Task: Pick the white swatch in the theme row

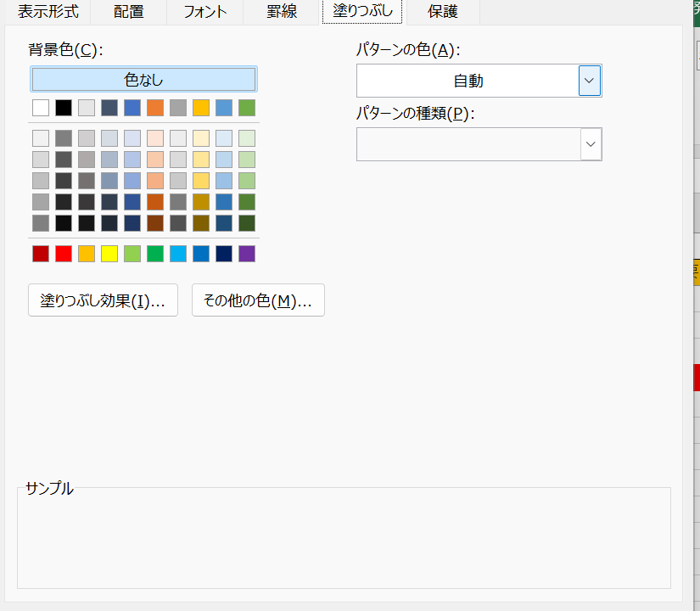Action: point(41,108)
